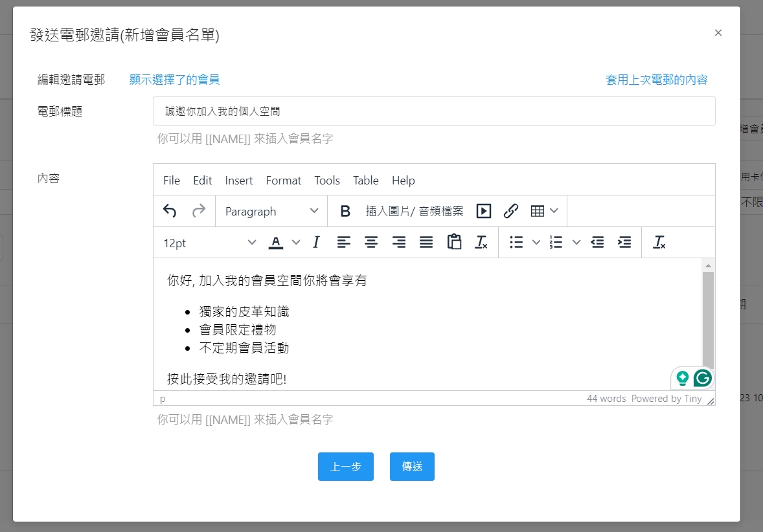Open bullet list style dropdown arrow
The image size is (763, 532).
click(x=536, y=243)
